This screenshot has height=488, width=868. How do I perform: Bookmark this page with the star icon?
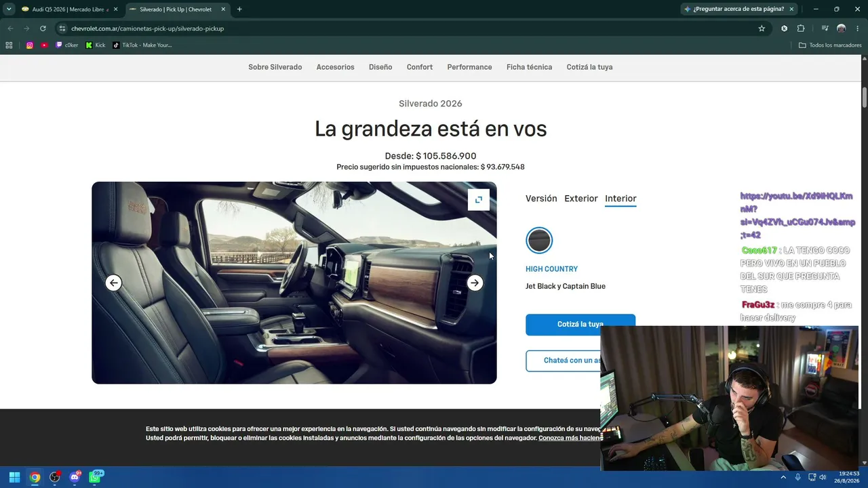tap(762, 28)
